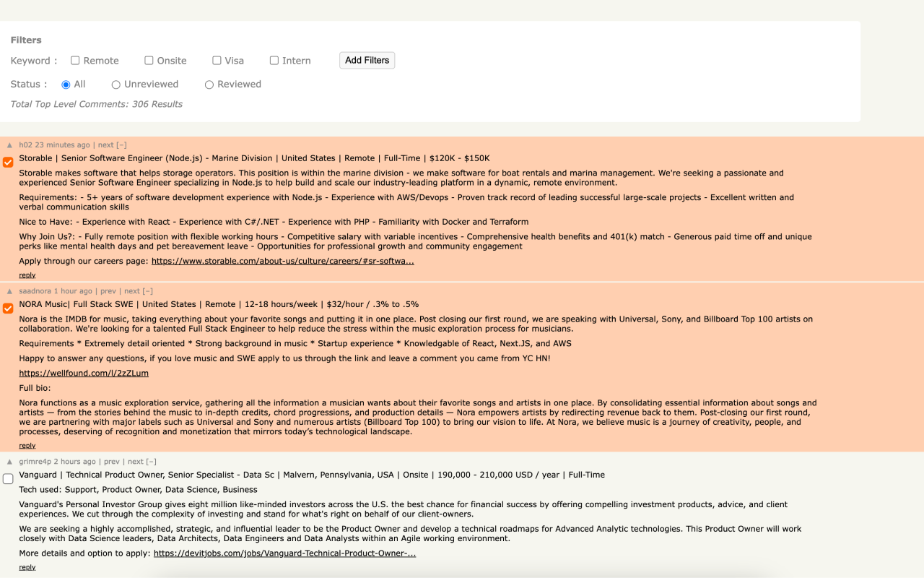Enable the Visa keyword filter
This screenshot has height=578, width=924.
click(x=217, y=61)
